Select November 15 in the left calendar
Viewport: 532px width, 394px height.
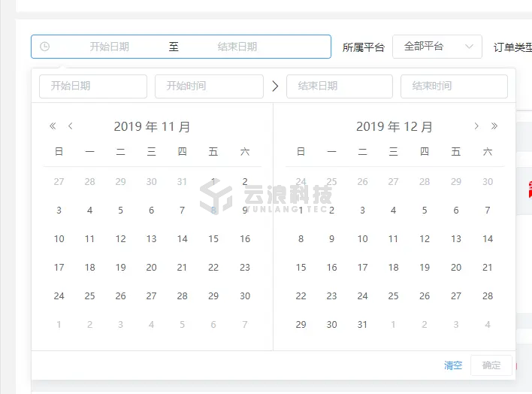point(213,239)
